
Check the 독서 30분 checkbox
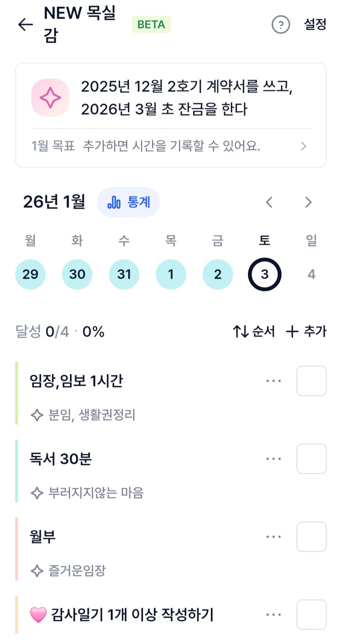311,459
